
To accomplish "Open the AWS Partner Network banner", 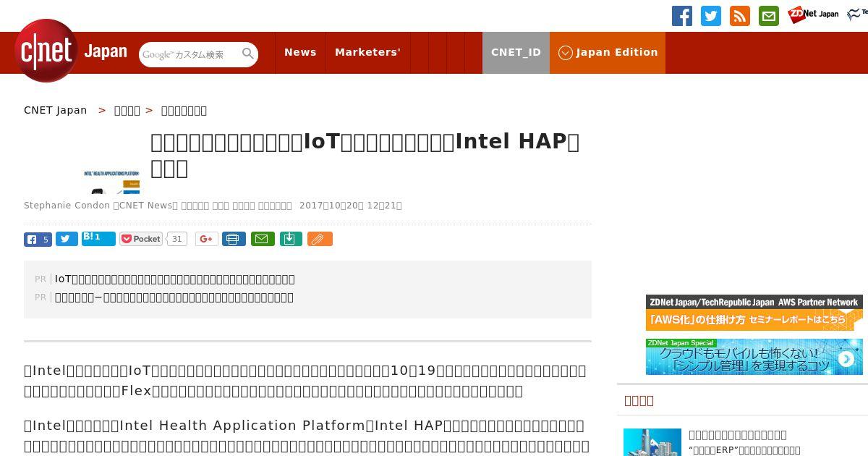I will click(x=754, y=313).
